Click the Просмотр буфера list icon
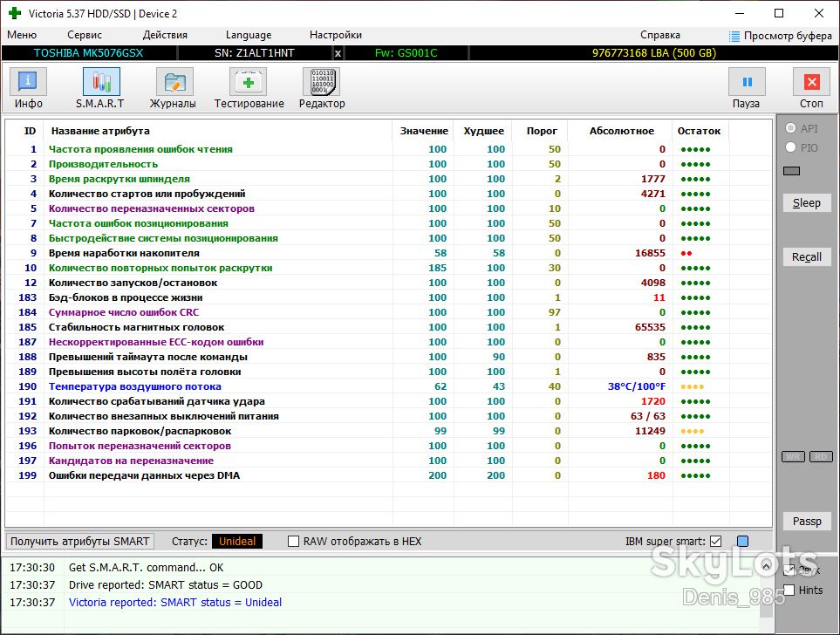 click(734, 36)
